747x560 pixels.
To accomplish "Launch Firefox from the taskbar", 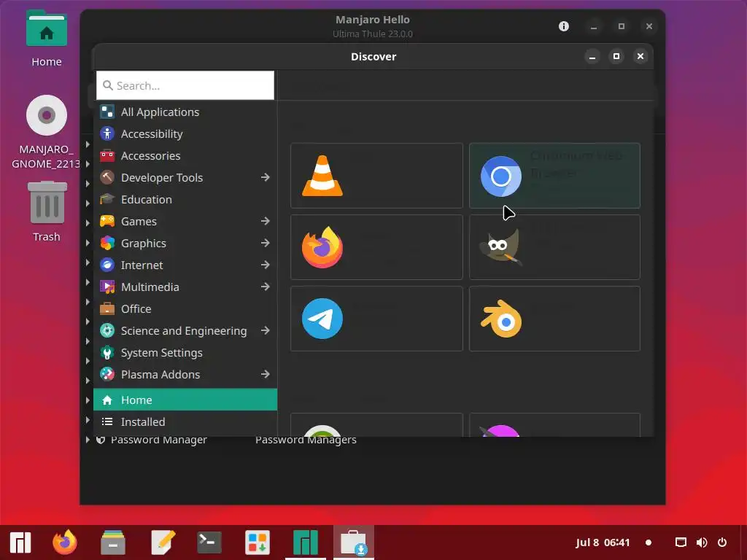I will 65,542.
